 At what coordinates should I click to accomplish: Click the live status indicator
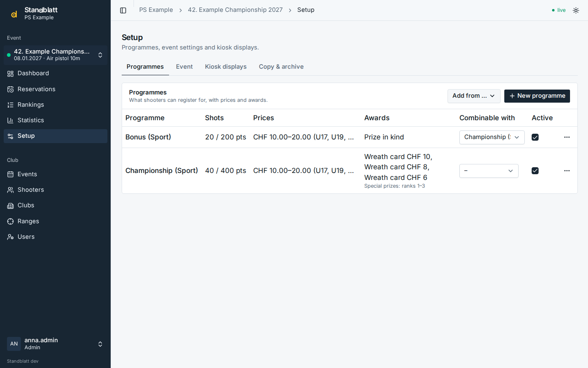(559, 10)
